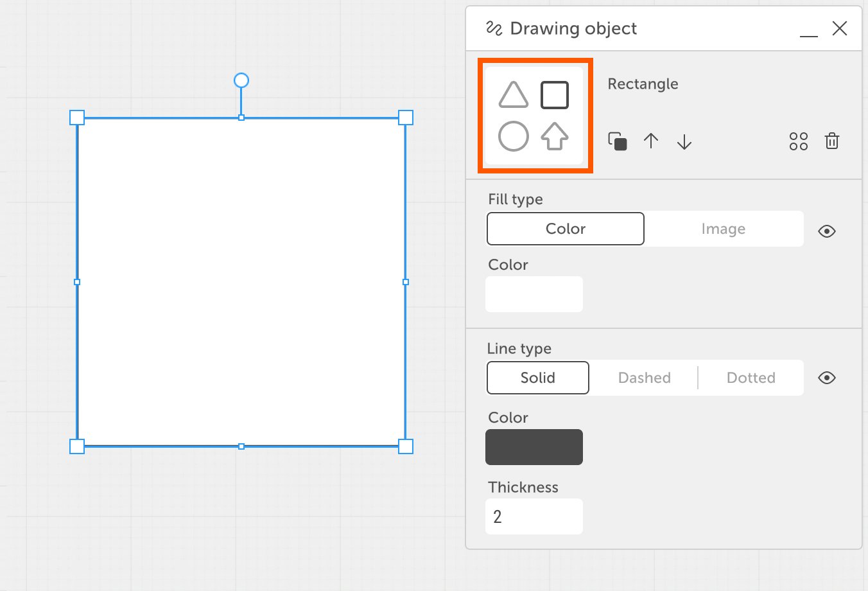
Task: Click the bottom-right corner resize handle
Action: tap(406, 446)
